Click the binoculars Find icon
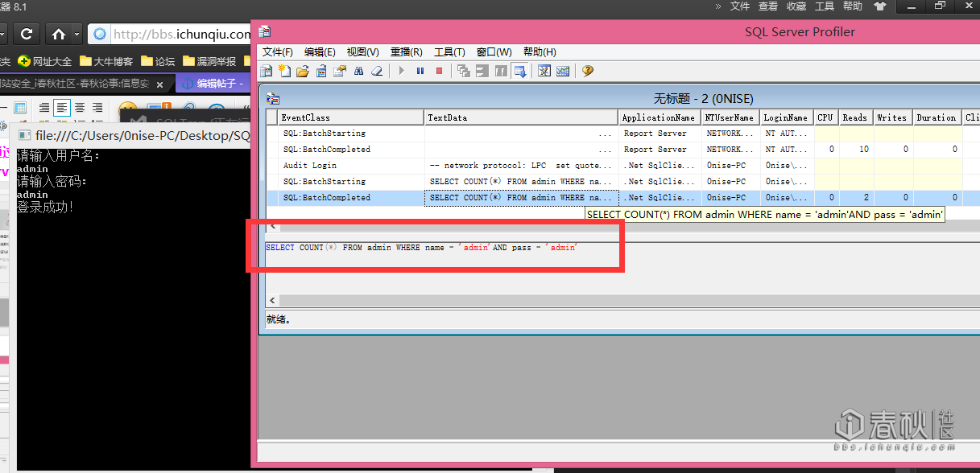Image resolution: width=980 pixels, height=473 pixels. [x=358, y=71]
